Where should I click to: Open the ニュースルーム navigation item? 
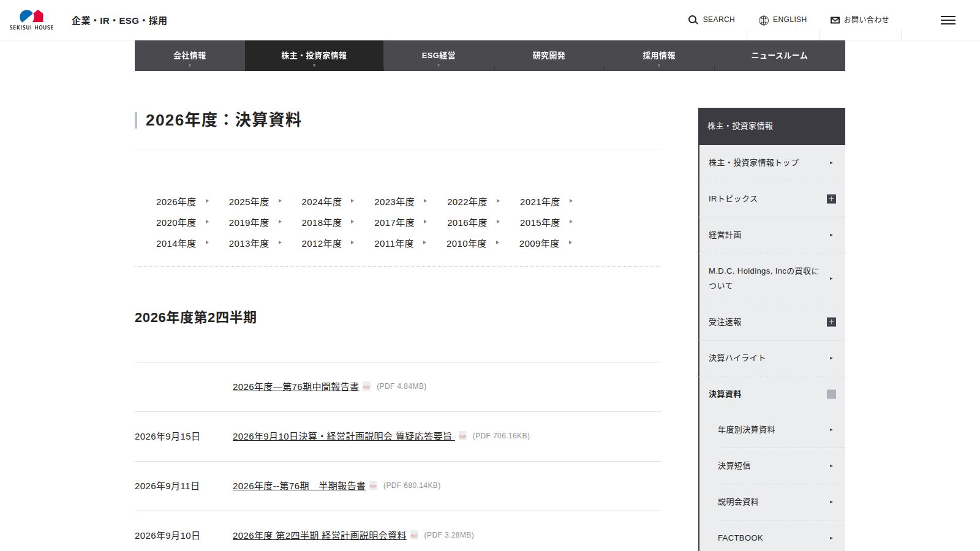pos(780,56)
